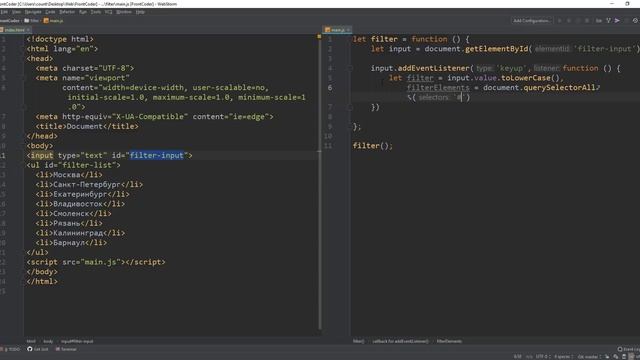Click the 'Калининград' list item line
The image size is (640, 360).
[x=80, y=233]
